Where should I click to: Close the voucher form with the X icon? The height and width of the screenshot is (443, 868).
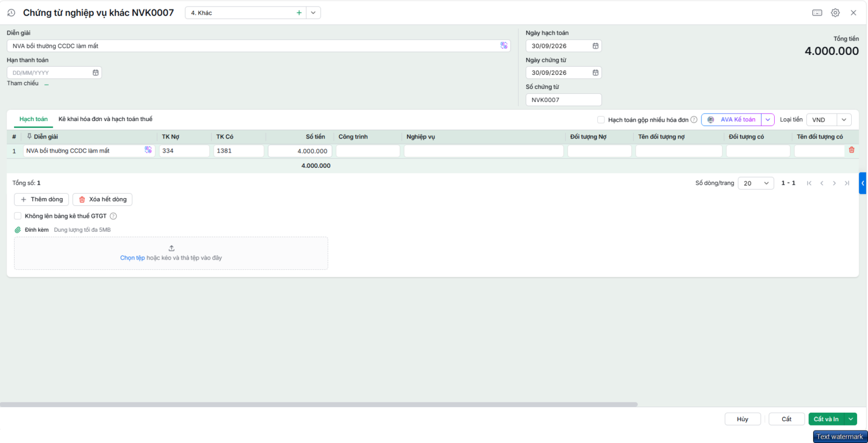click(x=853, y=12)
